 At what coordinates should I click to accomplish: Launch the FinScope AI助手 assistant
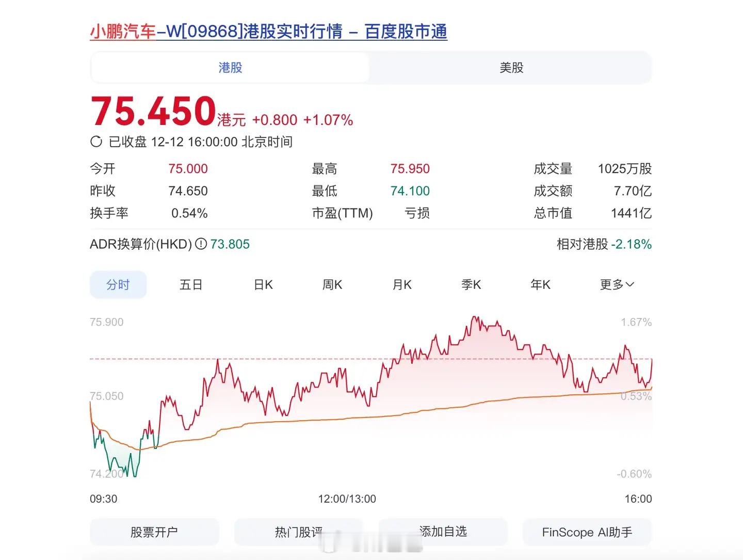(x=587, y=532)
